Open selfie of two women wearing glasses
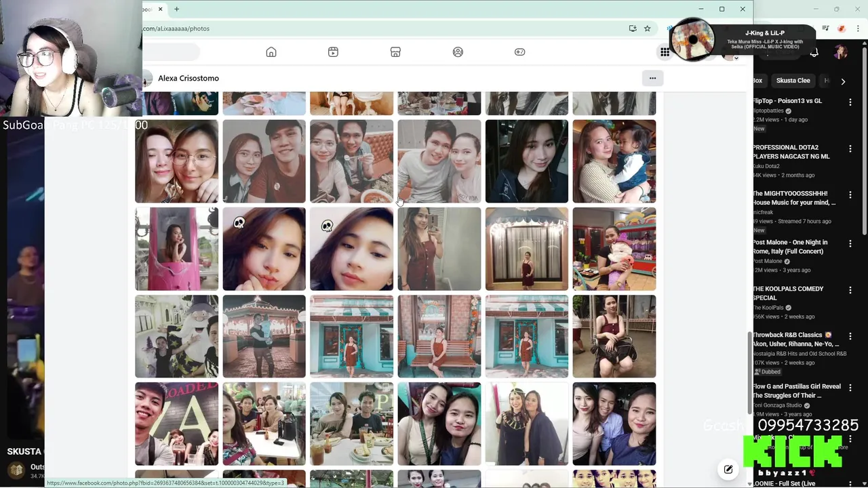 pos(176,161)
